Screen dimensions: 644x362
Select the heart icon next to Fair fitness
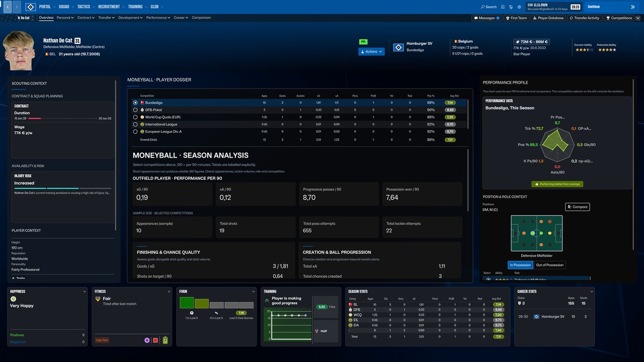click(98, 299)
